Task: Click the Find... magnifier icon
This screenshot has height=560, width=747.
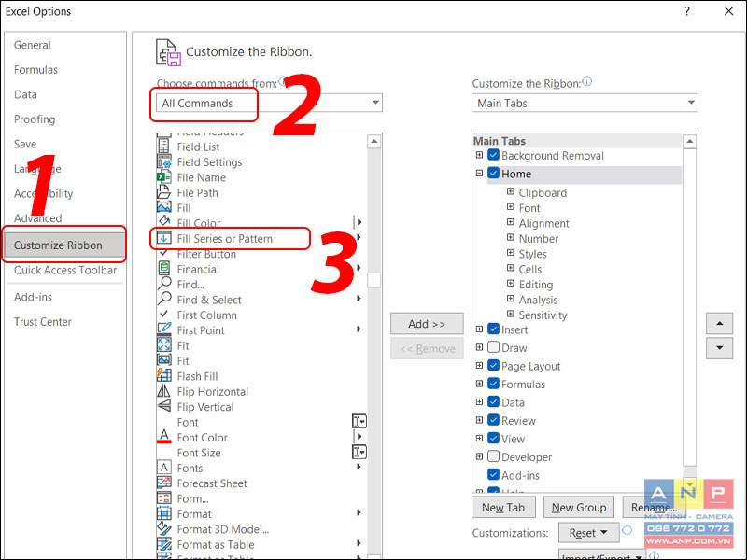Action: pyautogui.click(x=164, y=284)
